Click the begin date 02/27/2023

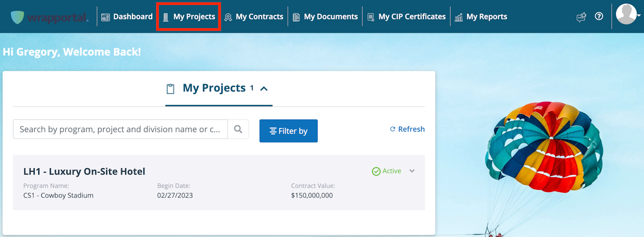click(x=175, y=195)
